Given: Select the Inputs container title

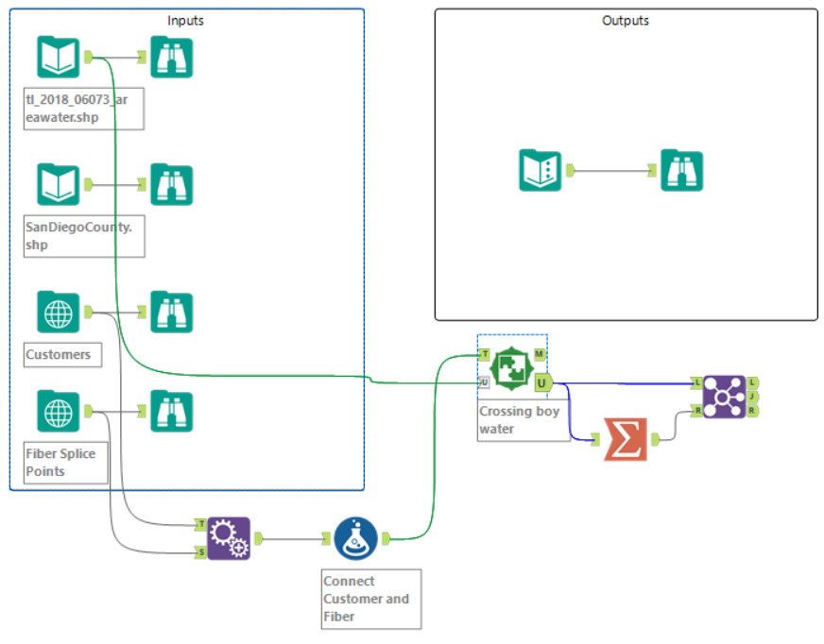Looking at the screenshot, I should click(185, 21).
